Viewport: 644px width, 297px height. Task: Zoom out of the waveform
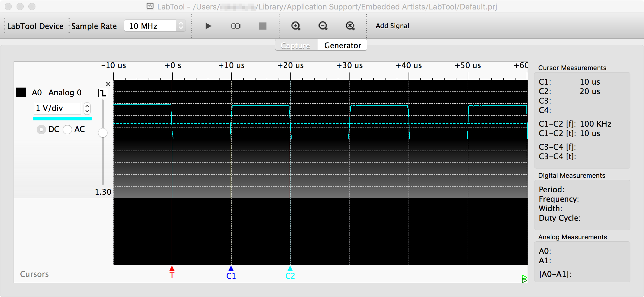(x=323, y=26)
